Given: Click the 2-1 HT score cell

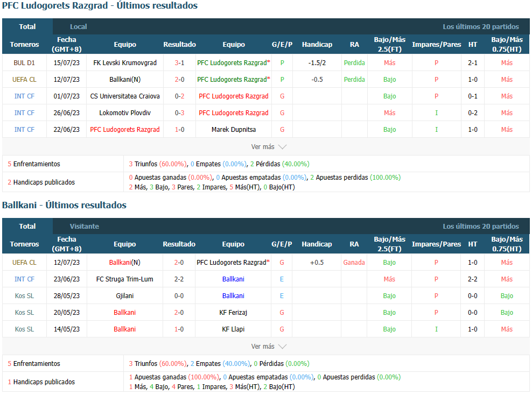Looking at the screenshot, I should coord(473,63).
